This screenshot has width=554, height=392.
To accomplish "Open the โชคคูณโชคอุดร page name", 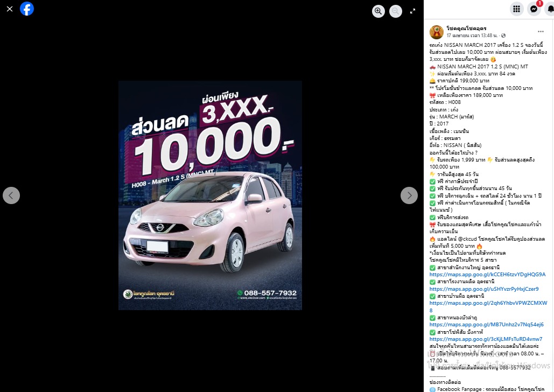I will pos(466,29).
